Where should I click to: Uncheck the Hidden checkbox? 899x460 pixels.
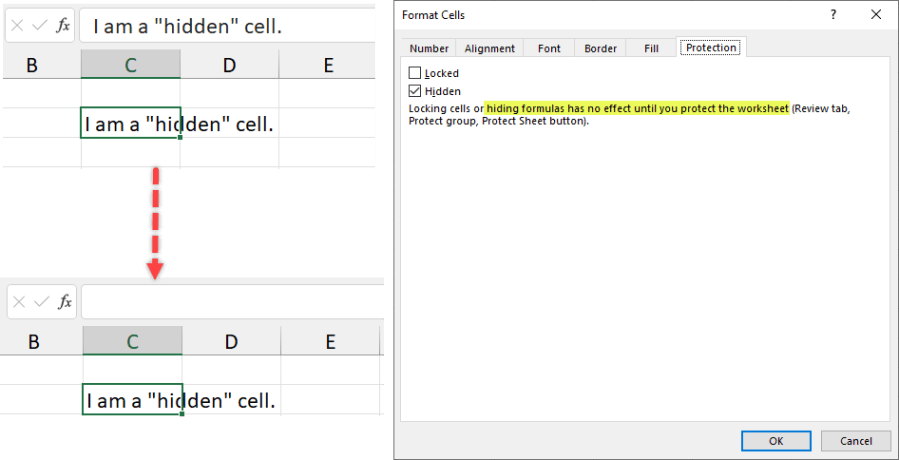point(416,91)
